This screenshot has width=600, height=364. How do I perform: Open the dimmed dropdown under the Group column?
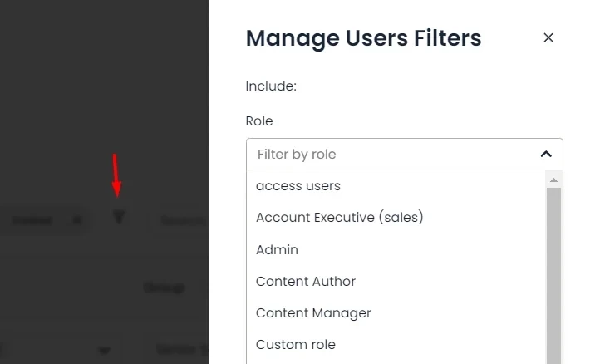tap(179, 350)
